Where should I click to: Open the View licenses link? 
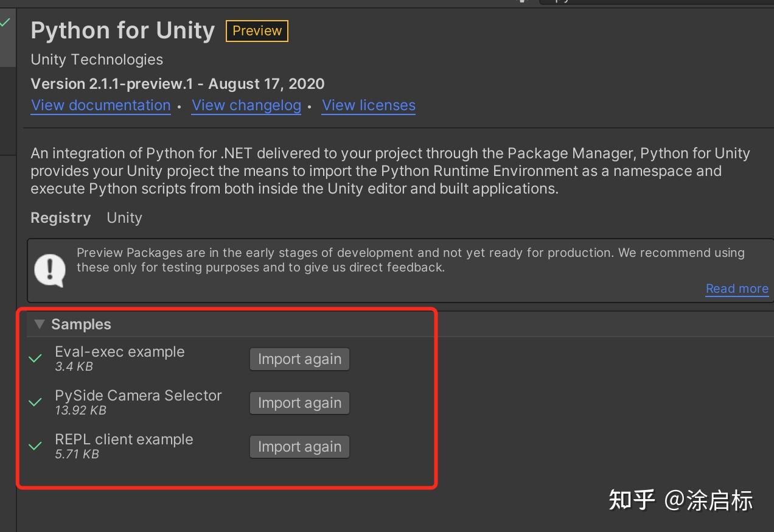coord(368,105)
